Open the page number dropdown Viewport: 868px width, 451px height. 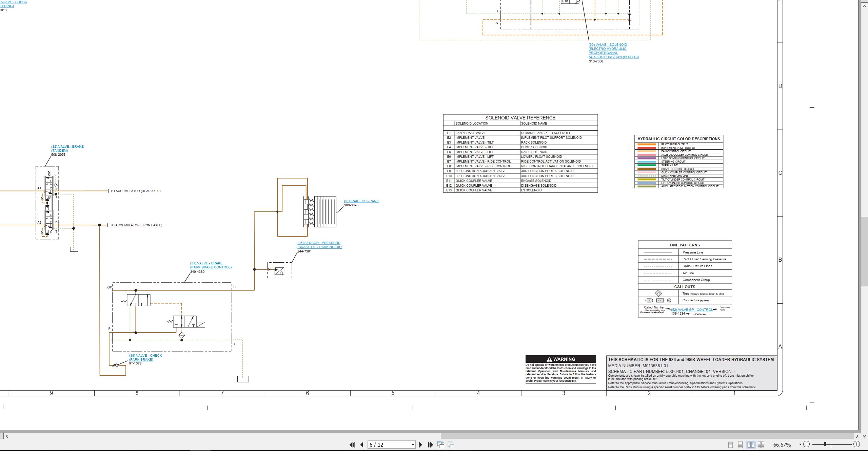pos(413,445)
